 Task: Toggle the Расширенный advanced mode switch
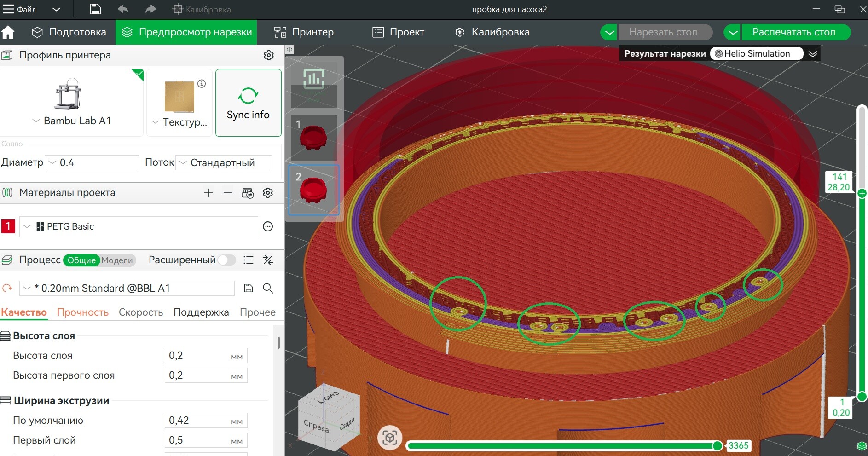click(x=227, y=260)
